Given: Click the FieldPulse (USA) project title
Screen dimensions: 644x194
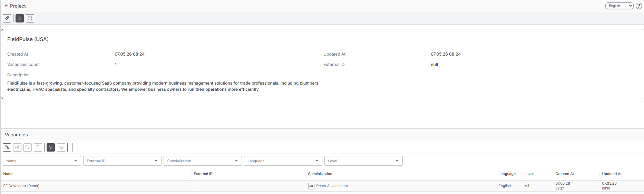Looking at the screenshot, I should tap(28, 39).
